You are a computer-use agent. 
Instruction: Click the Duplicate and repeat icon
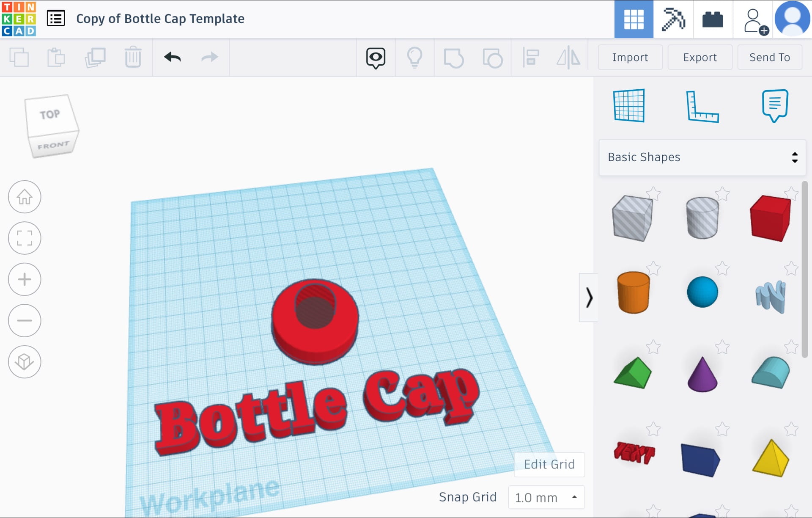pos(95,57)
